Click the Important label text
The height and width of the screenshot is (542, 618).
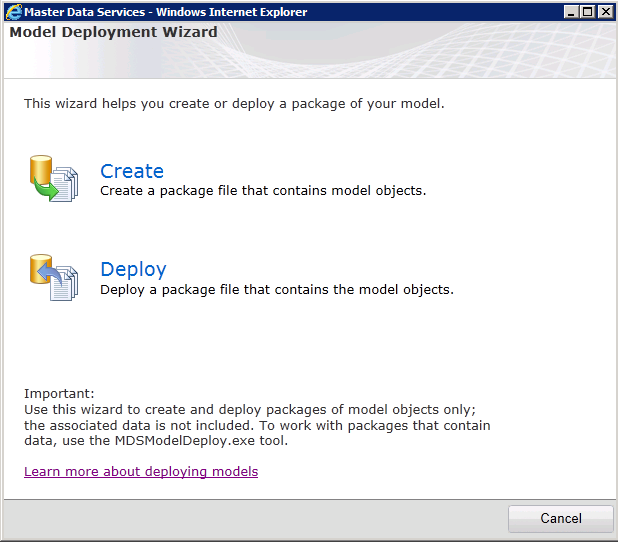tap(59, 394)
